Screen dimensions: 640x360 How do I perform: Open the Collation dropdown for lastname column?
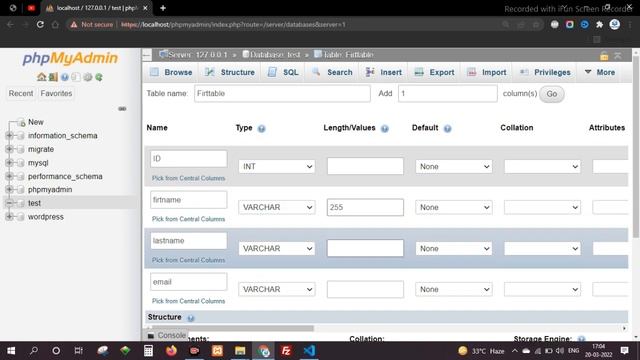click(x=542, y=249)
